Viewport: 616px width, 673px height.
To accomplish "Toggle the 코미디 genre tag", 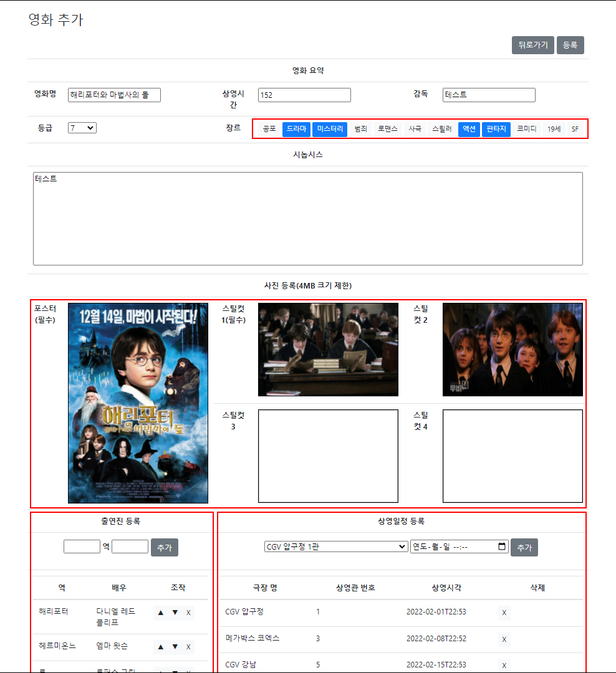I will click(527, 129).
